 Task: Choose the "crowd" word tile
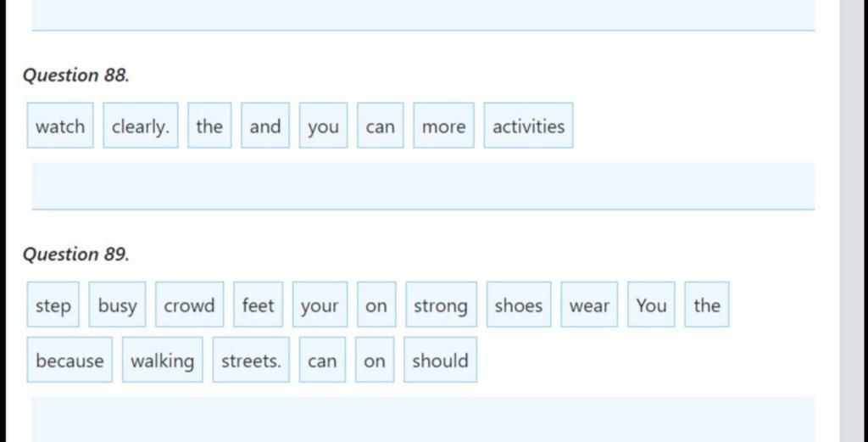189,305
